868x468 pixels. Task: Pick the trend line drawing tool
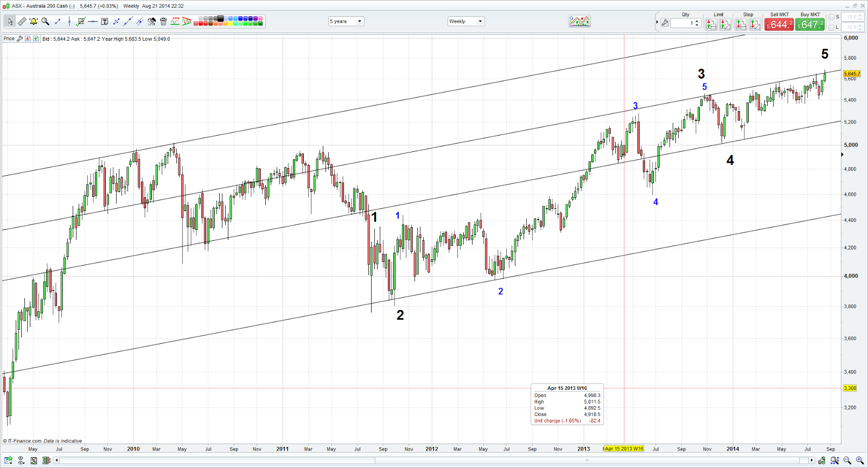[58, 22]
